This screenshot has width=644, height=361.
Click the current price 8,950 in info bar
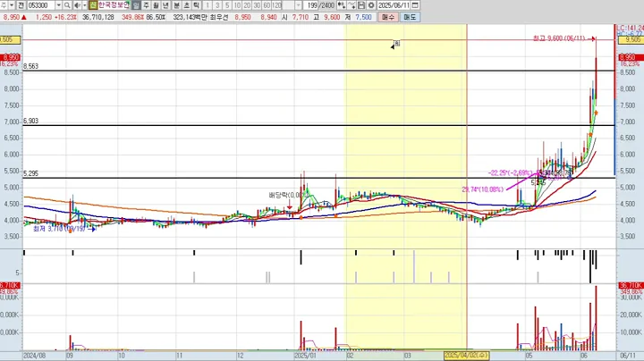click(x=12, y=17)
